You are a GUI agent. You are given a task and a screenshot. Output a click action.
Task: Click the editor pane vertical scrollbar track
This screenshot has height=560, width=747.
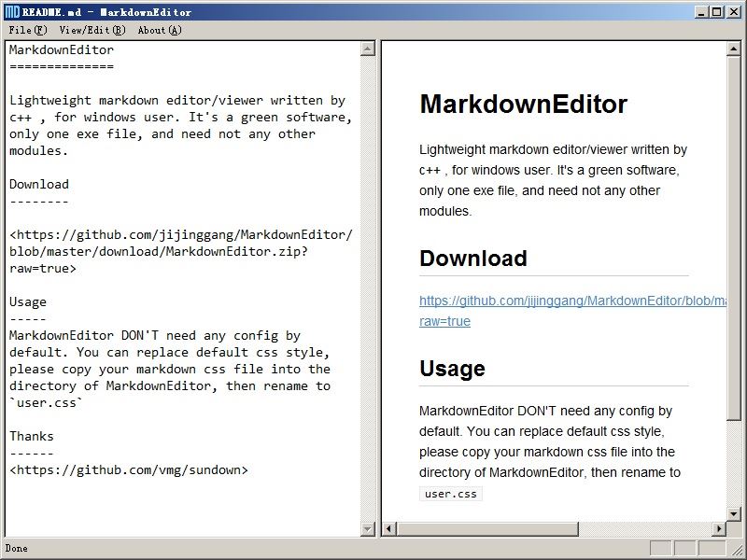point(367,288)
